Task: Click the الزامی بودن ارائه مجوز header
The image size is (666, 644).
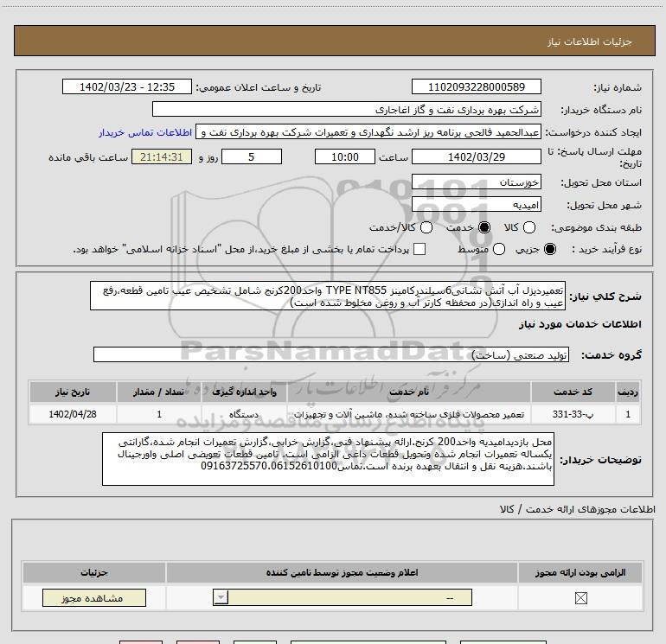Action: [580, 572]
